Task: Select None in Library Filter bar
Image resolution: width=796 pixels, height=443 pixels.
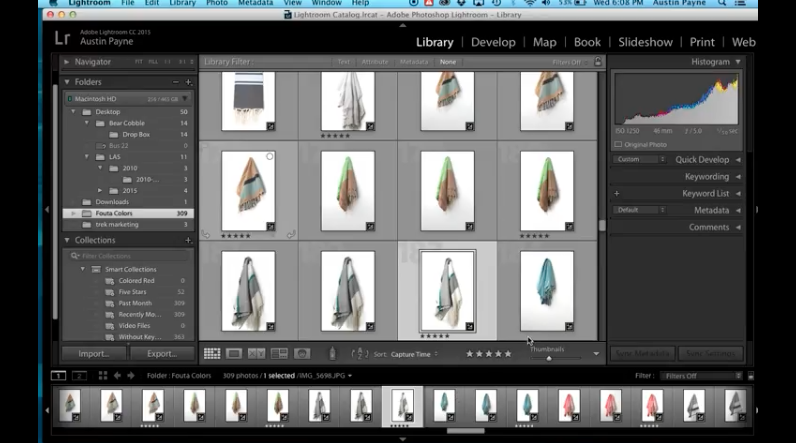Action: click(x=448, y=62)
